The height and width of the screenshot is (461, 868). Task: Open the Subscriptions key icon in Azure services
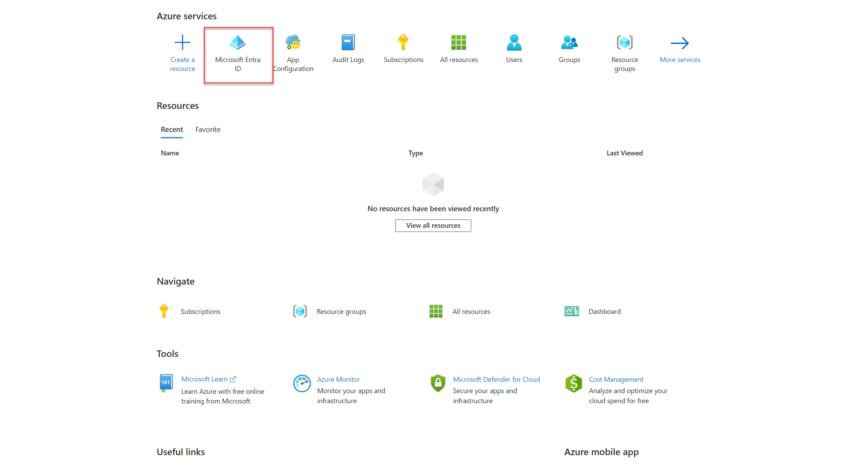403,42
